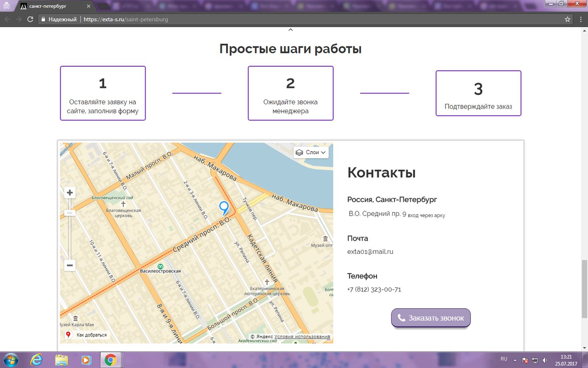
Task: Reload the page with the refresh icon
Action: [x=30, y=19]
